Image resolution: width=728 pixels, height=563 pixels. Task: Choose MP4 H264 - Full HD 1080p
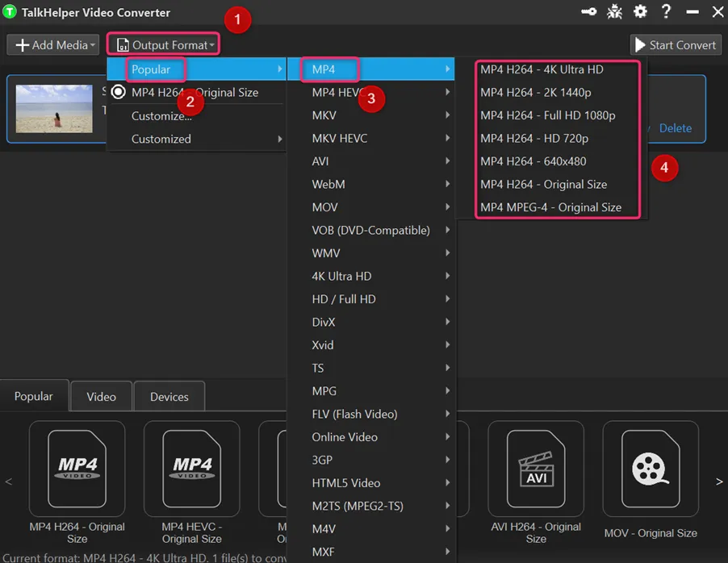[548, 115]
